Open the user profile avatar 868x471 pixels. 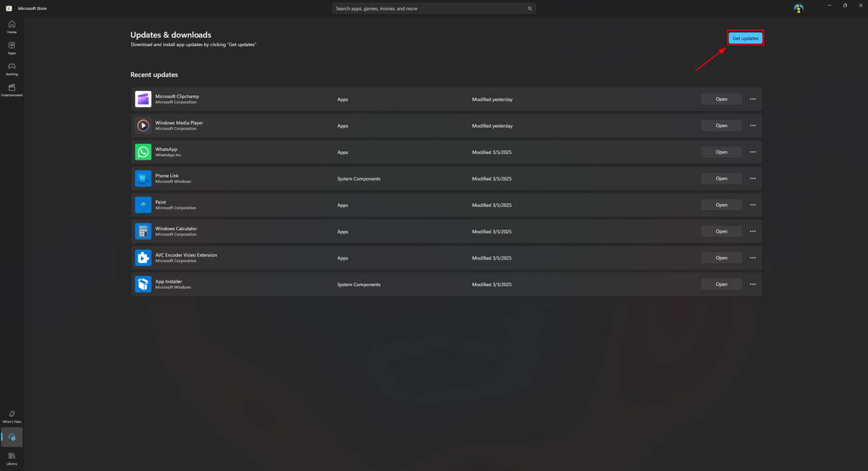pyautogui.click(x=799, y=8)
